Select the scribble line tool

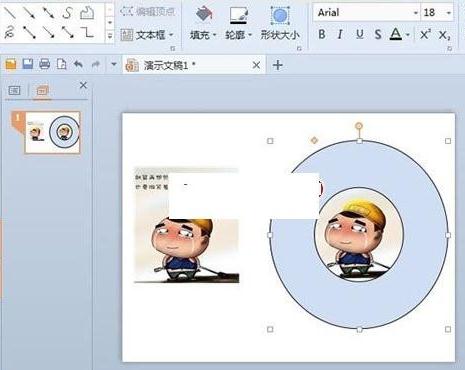pos(10,33)
